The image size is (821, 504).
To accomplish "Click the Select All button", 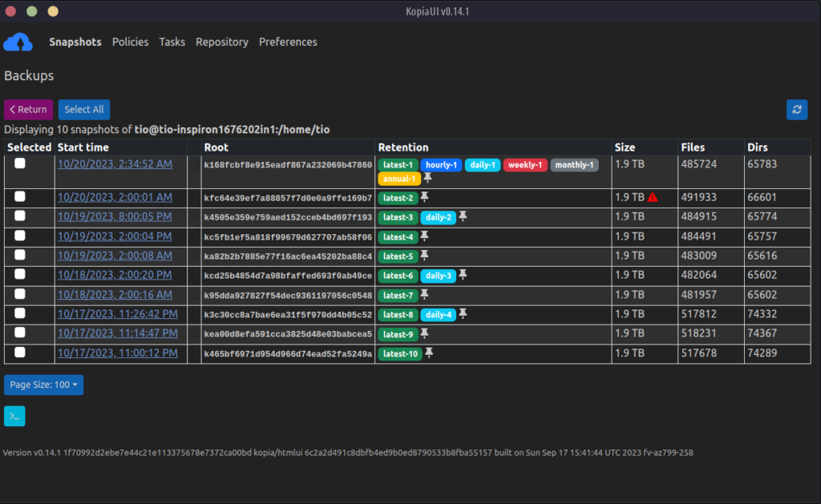I will click(x=83, y=110).
